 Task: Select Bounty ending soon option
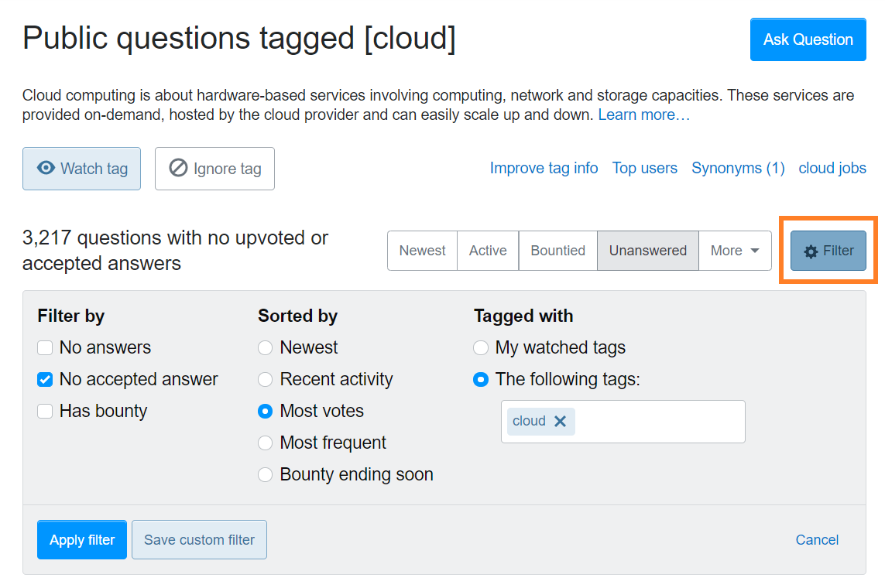click(x=266, y=475)
